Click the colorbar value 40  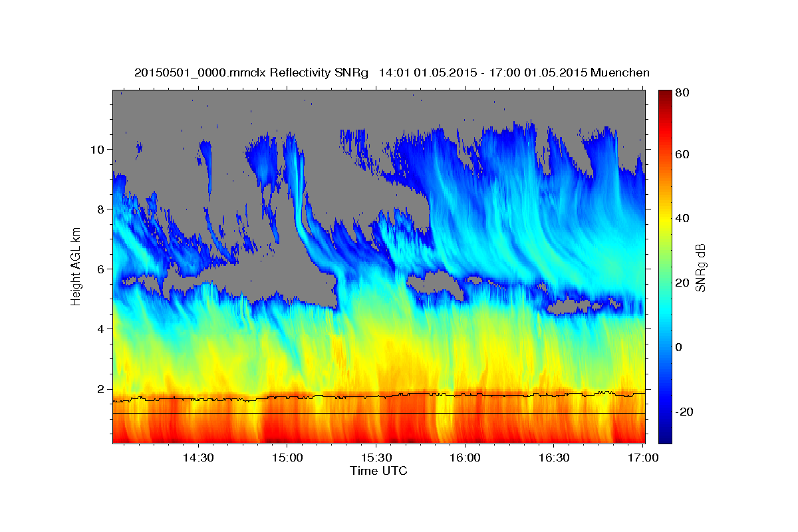(682, 218)
